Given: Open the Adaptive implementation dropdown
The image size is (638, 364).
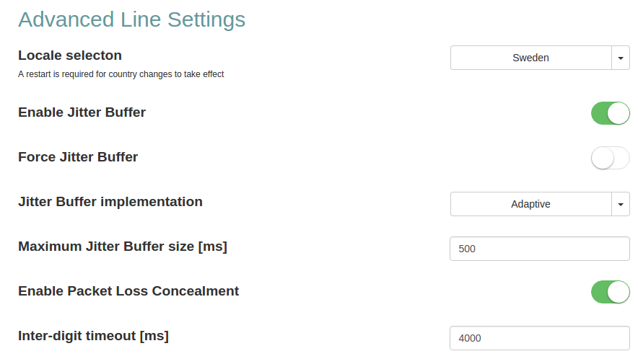Looking at the screenshot, I should point(530,204).
